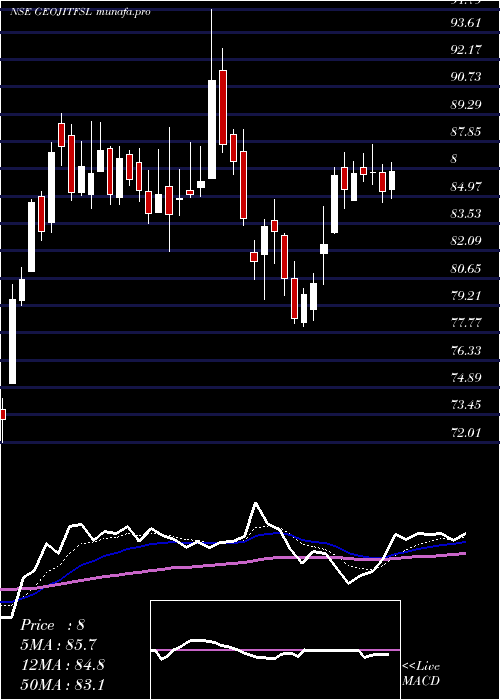Select the 77.77 price axis label
The height and width of the screenshot is (700, 500).
pos(466,323)
